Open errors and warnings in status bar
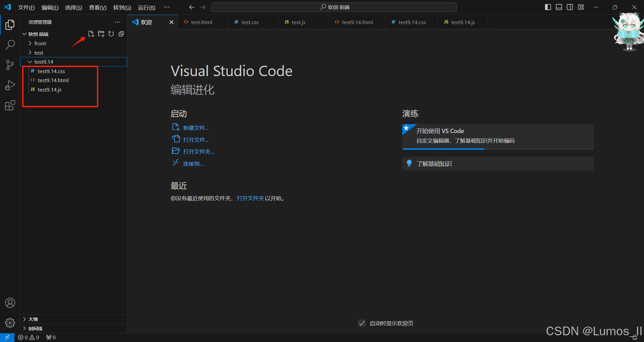This screenshot has height=342, width=644. coord(29,337)
